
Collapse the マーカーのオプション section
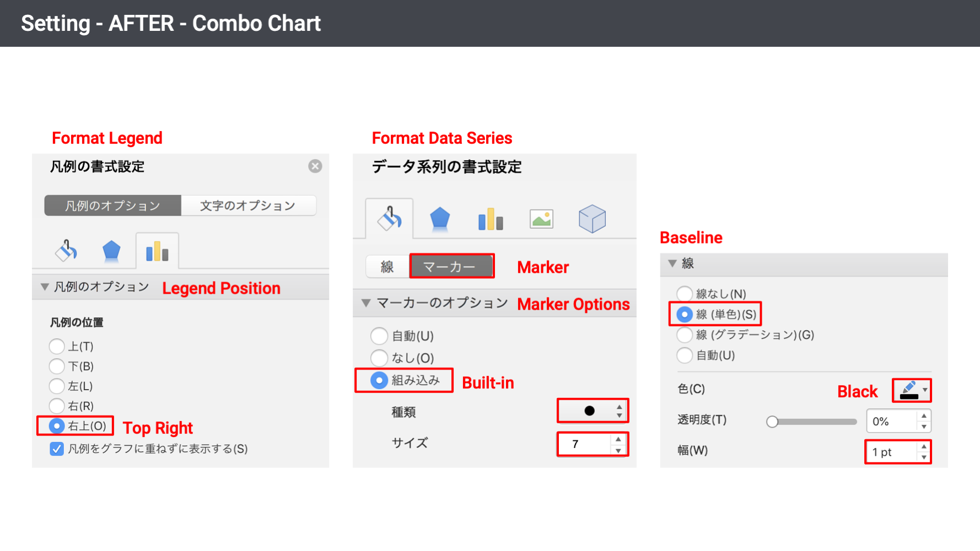pos(366,303)
